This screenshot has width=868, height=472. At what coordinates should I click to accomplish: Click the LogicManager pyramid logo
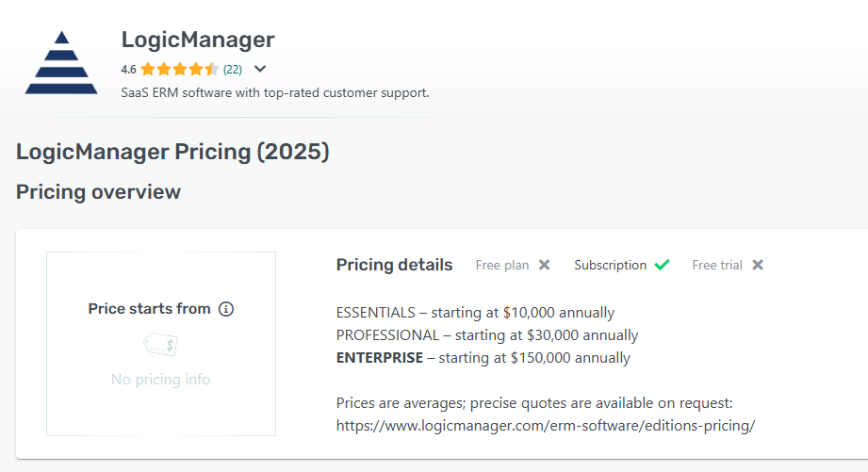[61, 62]
